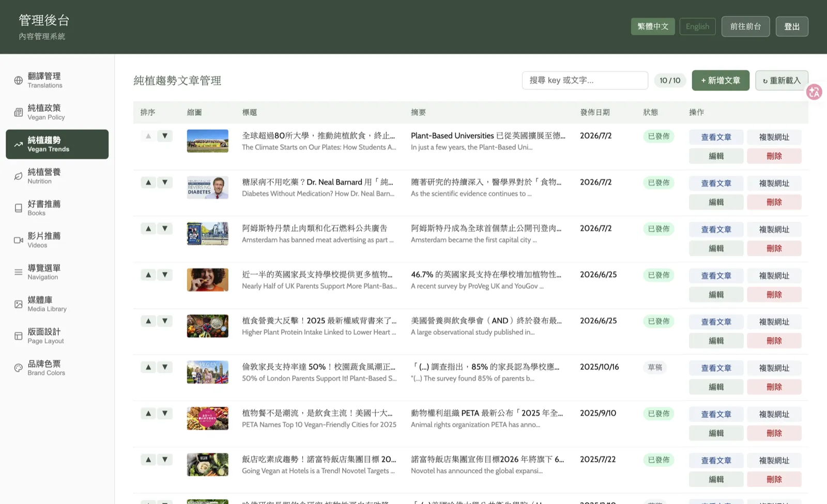Focus the 搜尋 key 或文字 search field
Screen dimensions: 827x504
click(x=585, y=81)
